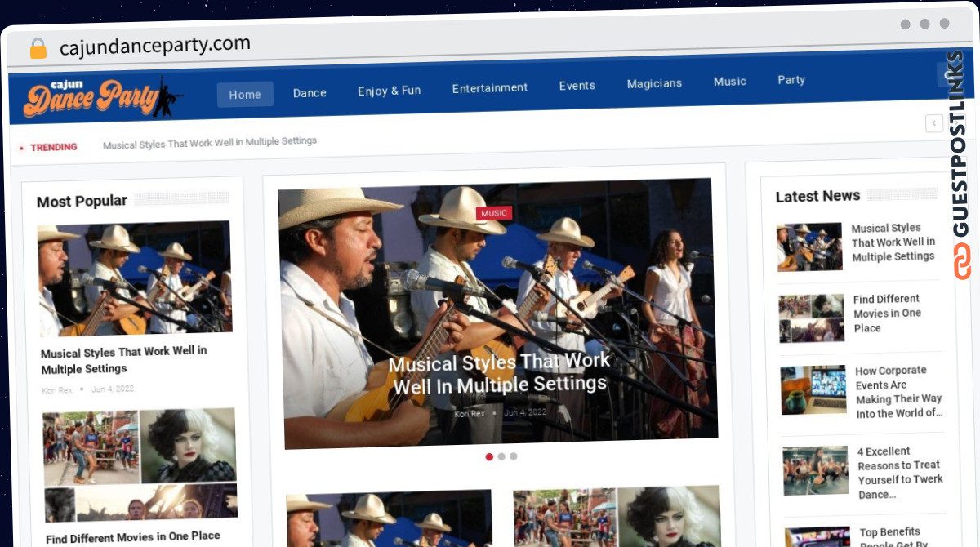This screenshot has height=547, width=980.
Task: Open 4 Excellent Reasons to Treat Yourself link
Action: (x=901, y=473)
